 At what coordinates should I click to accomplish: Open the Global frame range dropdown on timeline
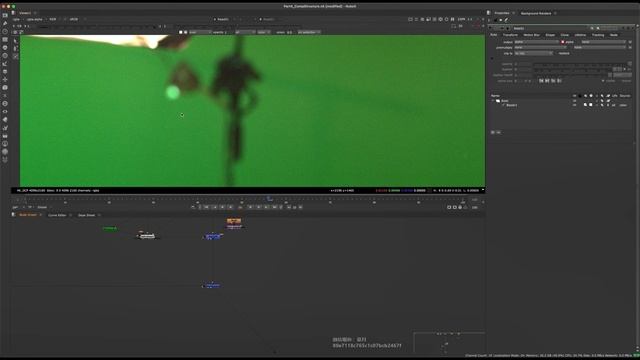(44, 207)
